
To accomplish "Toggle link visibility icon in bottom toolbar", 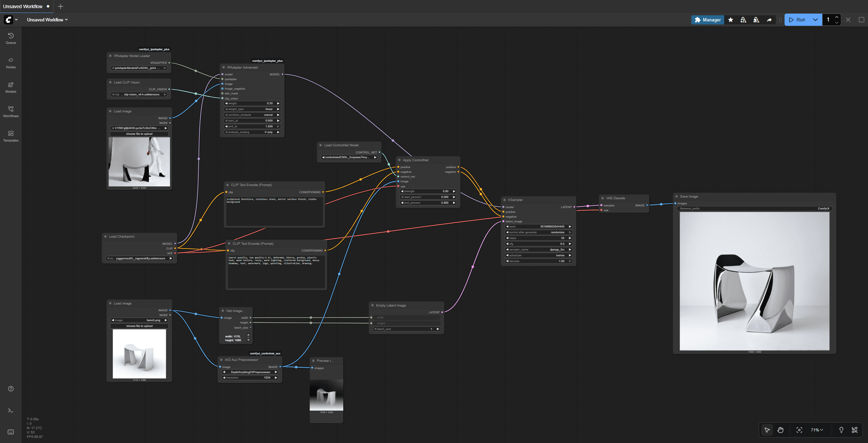I will point(854,430).
